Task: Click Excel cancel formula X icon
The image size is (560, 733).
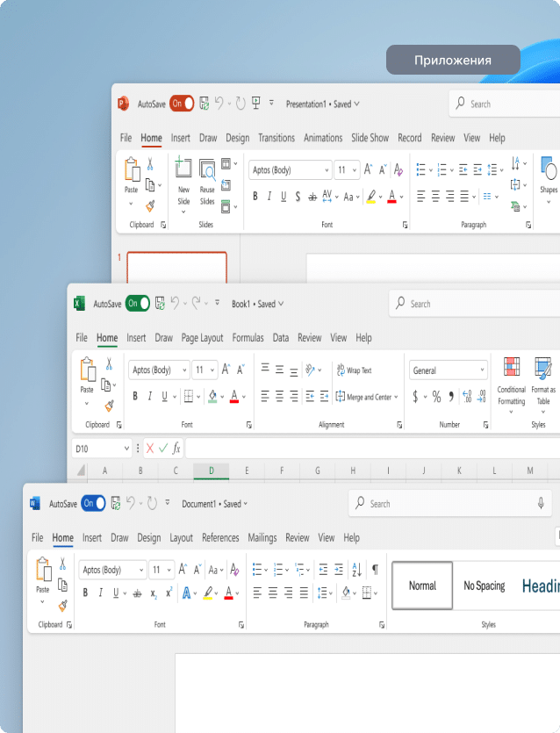Action: [x=150, y=449]
